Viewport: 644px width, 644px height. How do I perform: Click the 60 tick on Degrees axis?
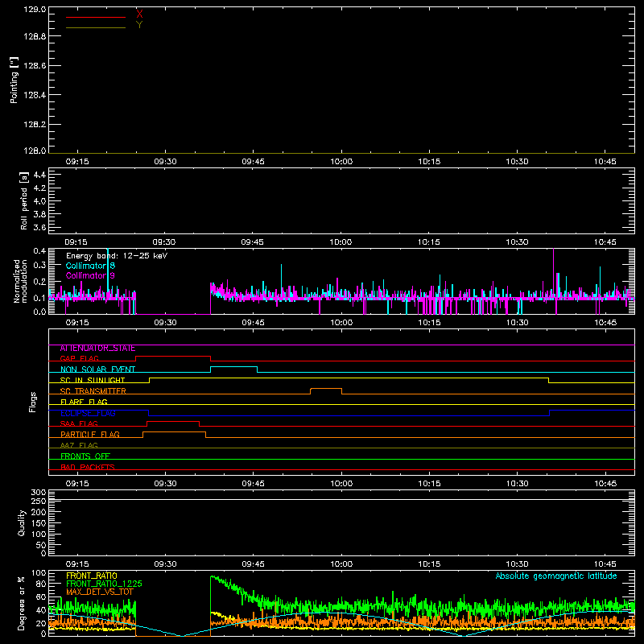point(41,597)
